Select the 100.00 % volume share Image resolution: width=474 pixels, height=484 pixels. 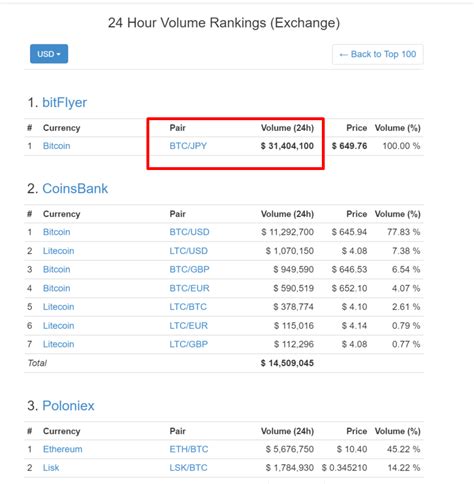(x=401, y=146)
